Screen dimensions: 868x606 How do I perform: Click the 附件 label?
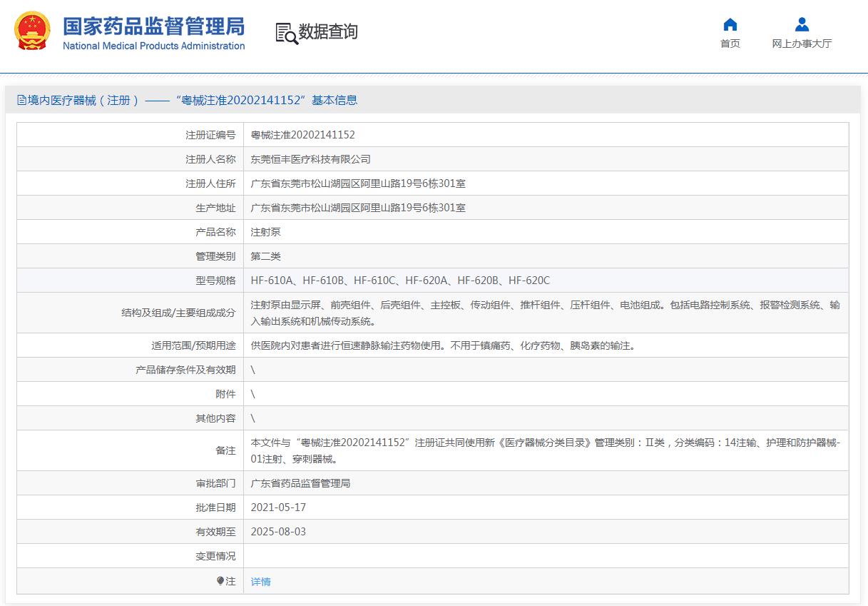tap(225, 394)
